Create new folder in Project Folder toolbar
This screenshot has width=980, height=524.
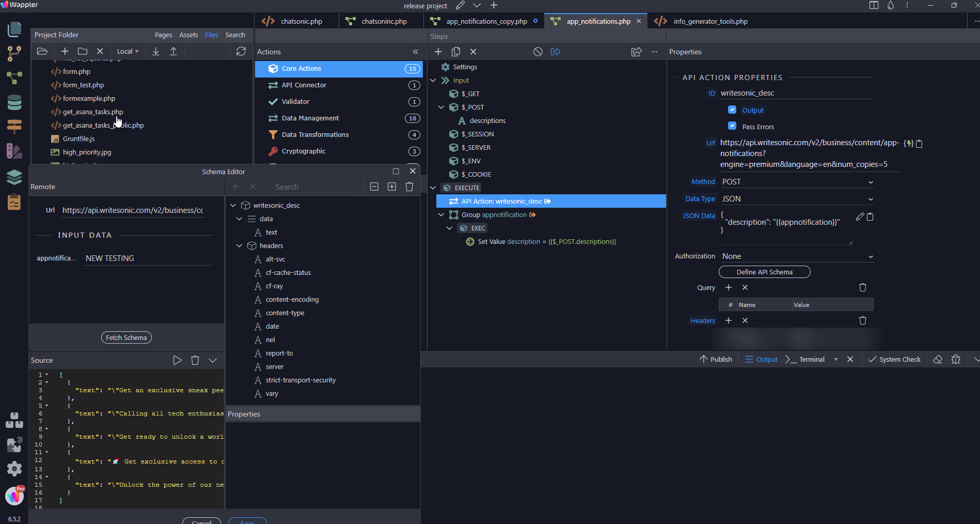point(83,52)
